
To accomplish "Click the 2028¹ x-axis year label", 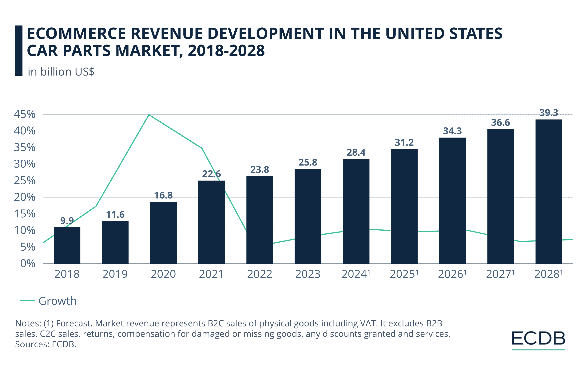I will 548,274.
